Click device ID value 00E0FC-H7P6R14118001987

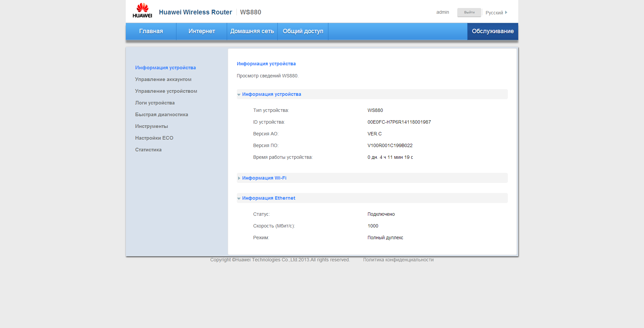pyautogui.click(x=399, y=122)
